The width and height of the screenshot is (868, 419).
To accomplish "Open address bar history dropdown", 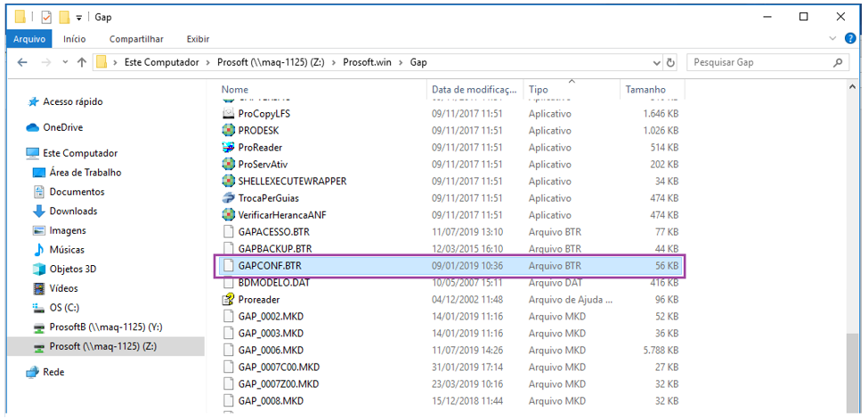I will point(657,62).
